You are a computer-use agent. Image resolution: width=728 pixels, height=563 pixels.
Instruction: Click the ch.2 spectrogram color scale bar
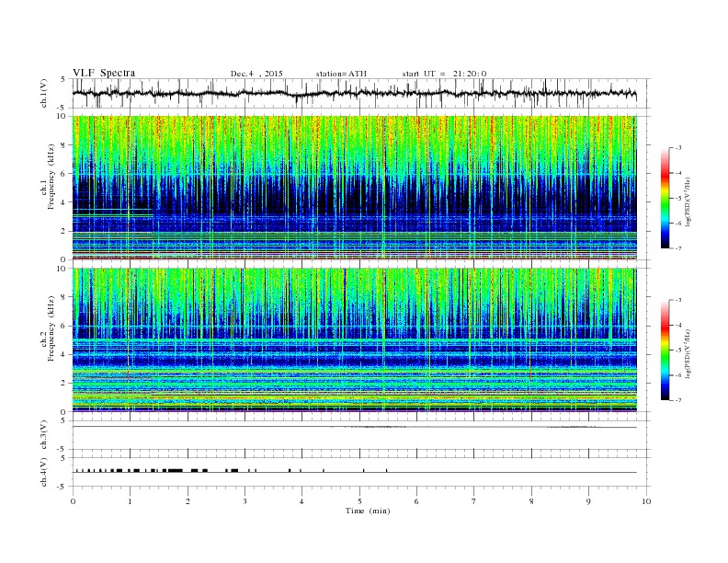665,350
